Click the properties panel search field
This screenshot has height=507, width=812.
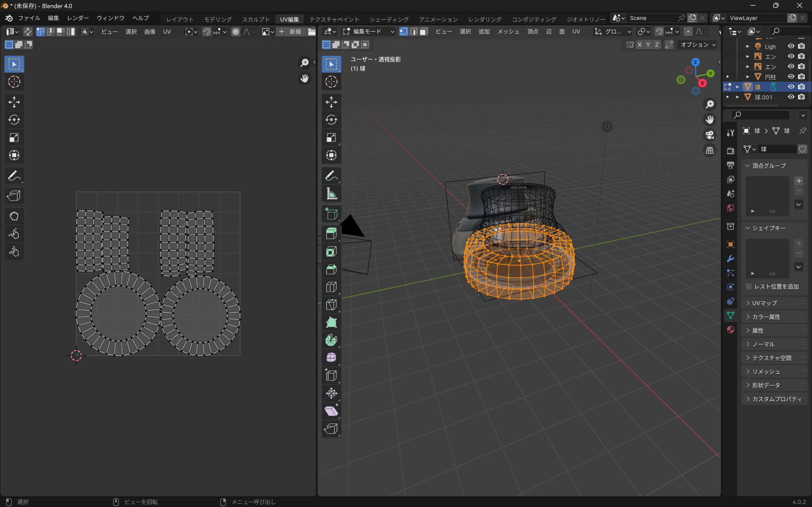click(x=760, y=115)
